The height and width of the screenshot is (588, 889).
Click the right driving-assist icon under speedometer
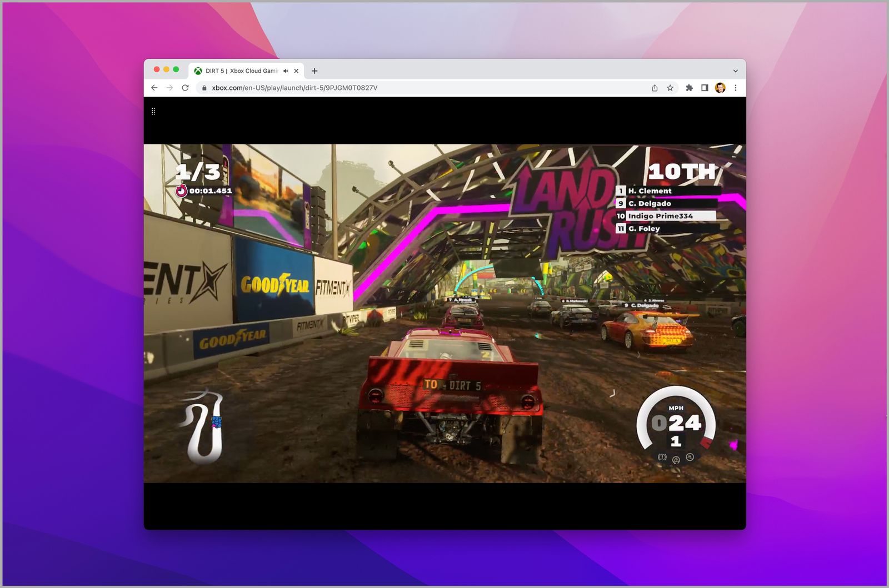point(690,458)
